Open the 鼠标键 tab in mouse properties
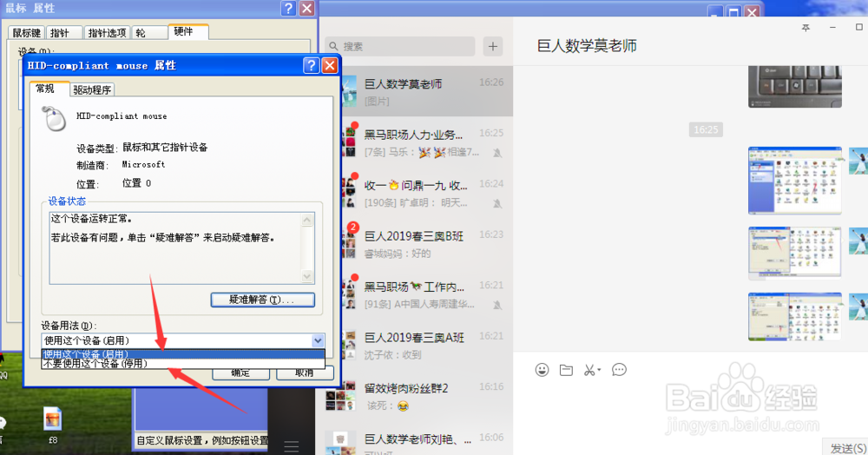This screenshot has width=868, height=455. (27, 33)
